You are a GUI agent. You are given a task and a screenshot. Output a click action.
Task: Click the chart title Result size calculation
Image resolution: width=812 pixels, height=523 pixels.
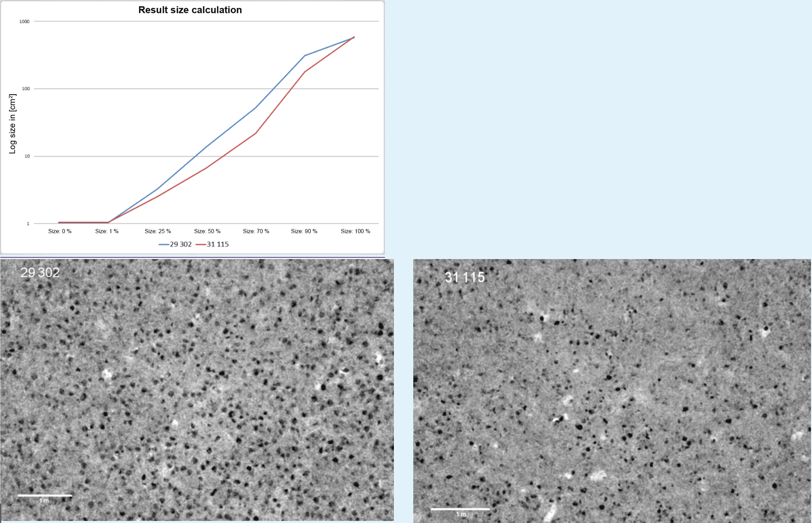coord(190,10)
